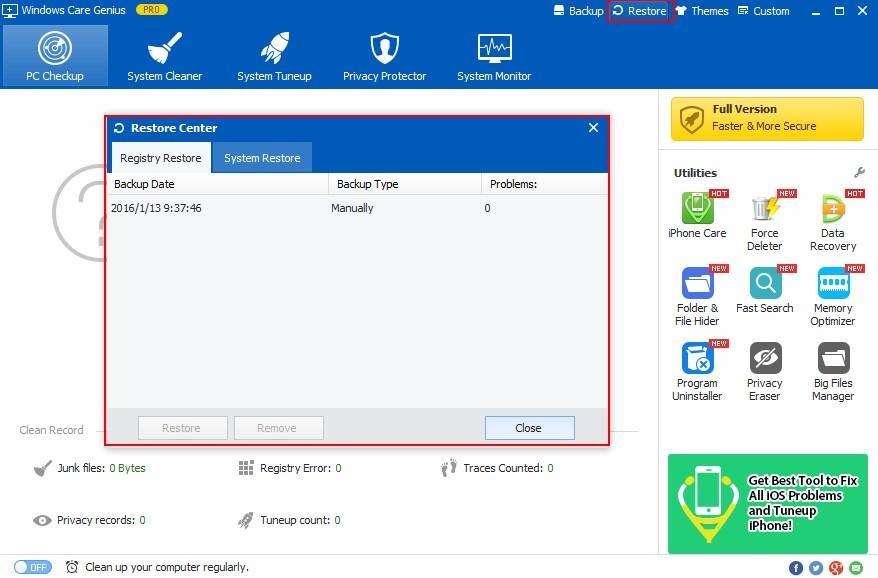The image size is (878, 578).
Task: Click the Utilities heading
Action: tap(695, 173)
